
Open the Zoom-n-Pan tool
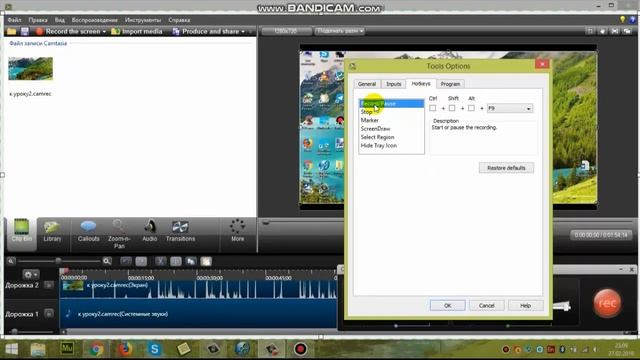click(x=119, y=233)
